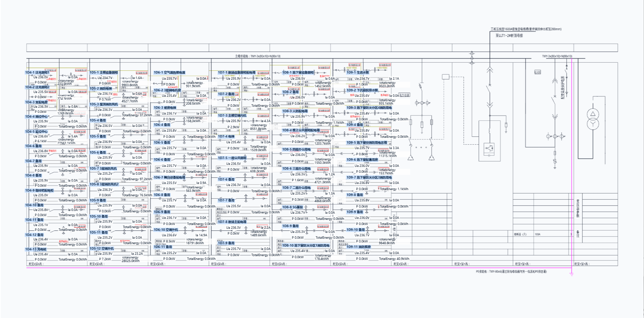644x318 pixels.
Task: Select circuit 1D4-5 监控中心 label
Action: [37, 132]
